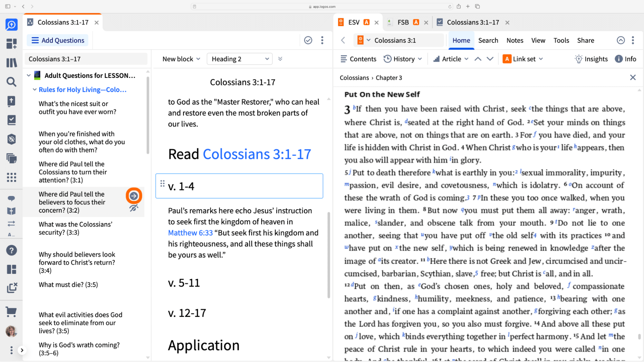This screenshot has width=644, height=362.
Task: Open resource Info
Action: pyautogui.click(x=626, y=59)
